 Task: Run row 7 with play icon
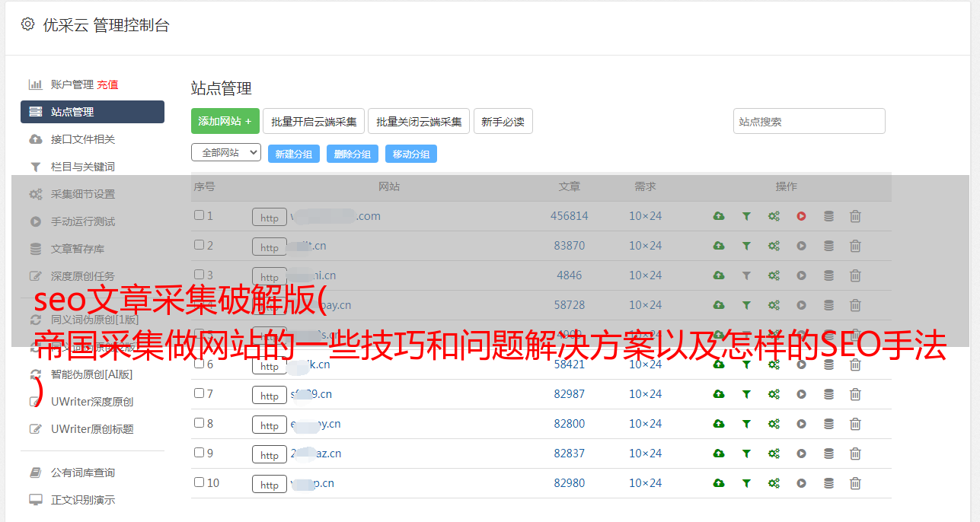[x=801, y=394]
